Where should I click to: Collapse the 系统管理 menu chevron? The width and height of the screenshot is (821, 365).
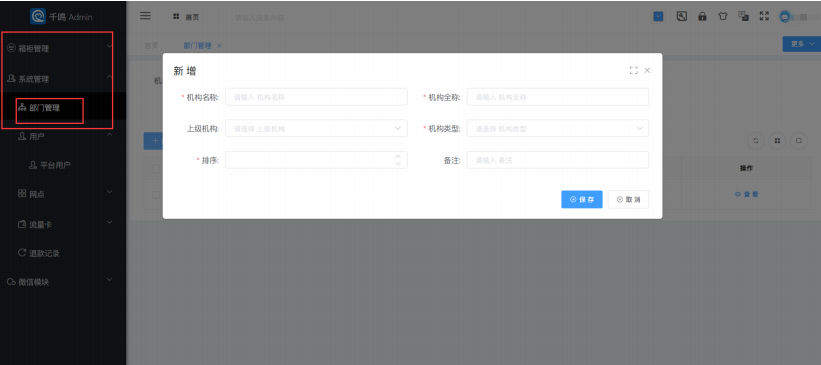point(109,77)
